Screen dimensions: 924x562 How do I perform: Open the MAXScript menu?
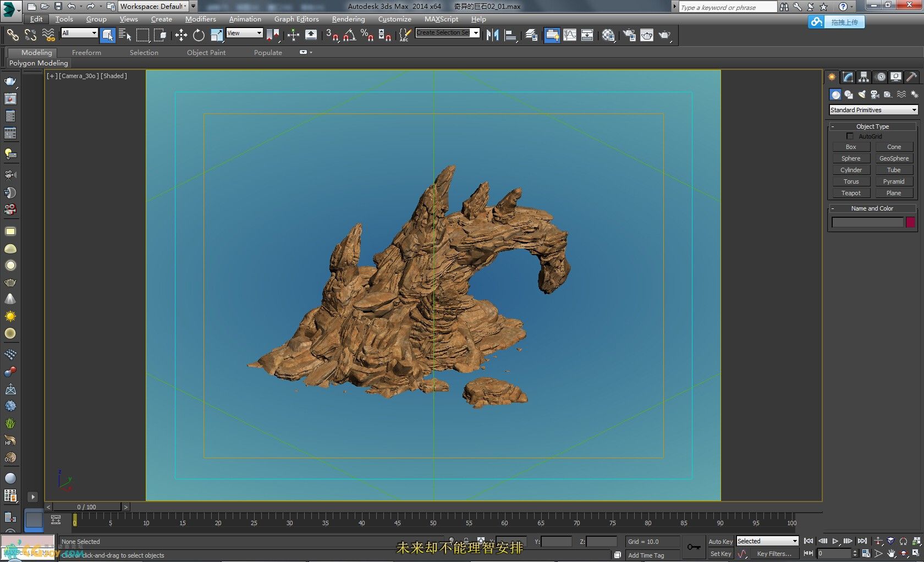(441, 19)
